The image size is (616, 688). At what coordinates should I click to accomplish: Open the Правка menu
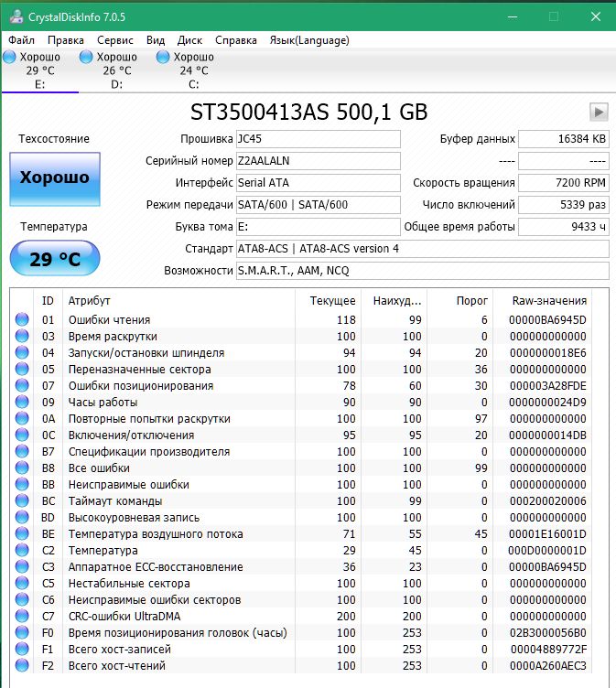65,40
